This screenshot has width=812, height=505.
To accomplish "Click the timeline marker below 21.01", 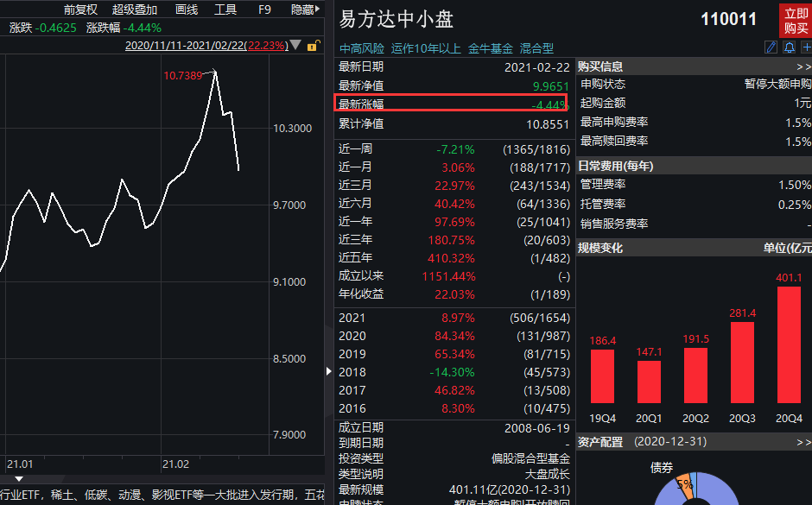I will (20, 478).
